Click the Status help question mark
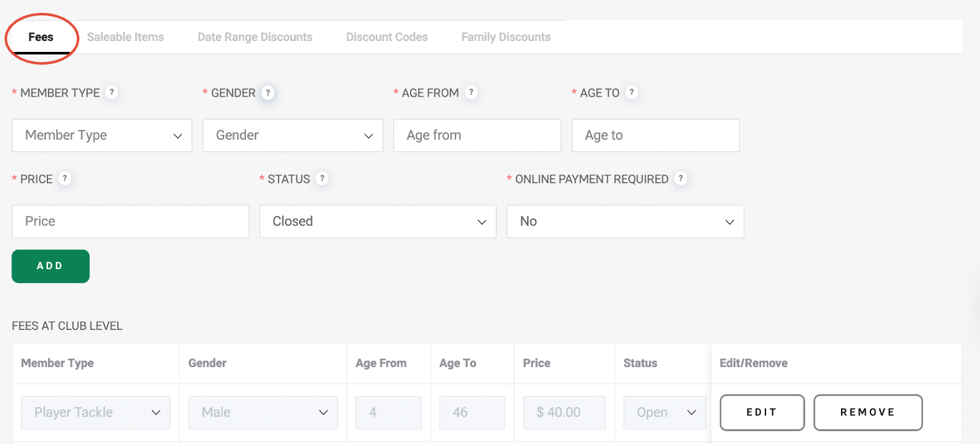 [x=322, y=179]
